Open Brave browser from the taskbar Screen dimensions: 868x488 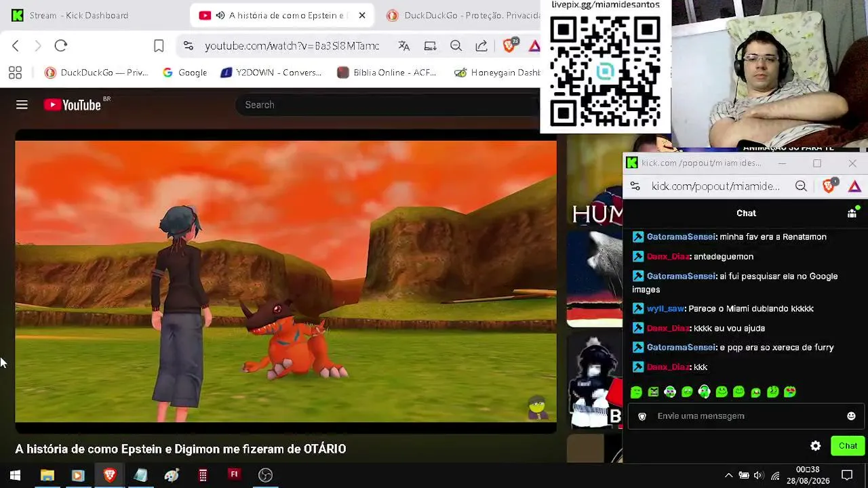click(109, 475)
